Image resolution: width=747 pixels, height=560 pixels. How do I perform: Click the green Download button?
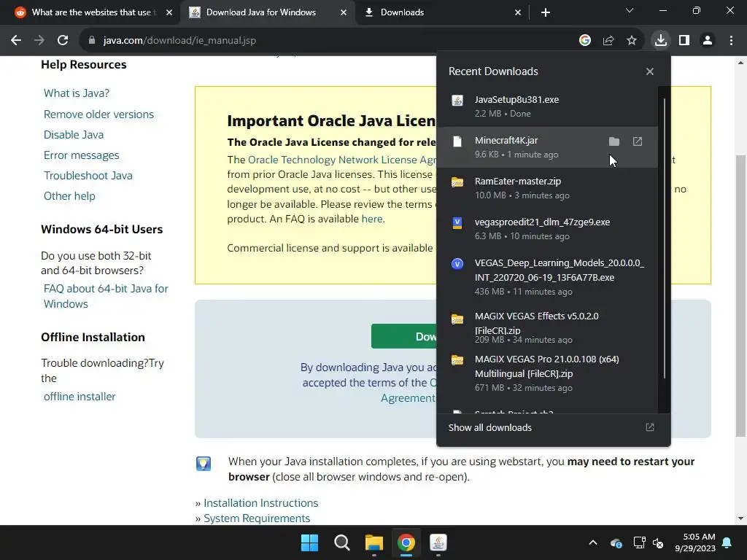click(x=403, y=336)
